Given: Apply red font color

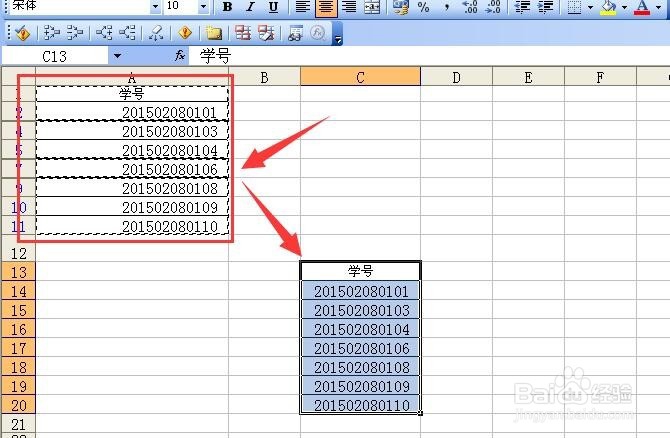Looking at the screenshot, I should [642, 7].
